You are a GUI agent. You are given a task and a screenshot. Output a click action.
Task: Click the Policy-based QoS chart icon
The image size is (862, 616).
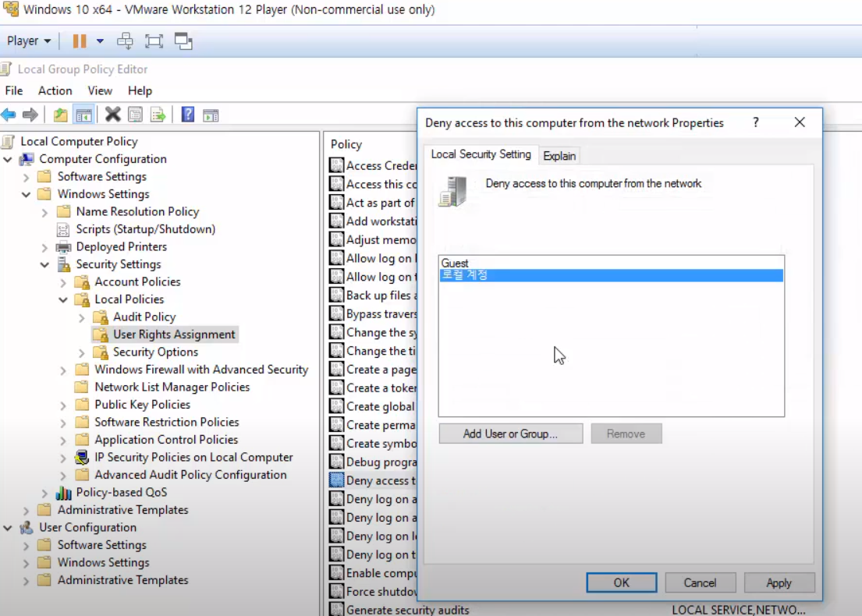click(64, 492)
